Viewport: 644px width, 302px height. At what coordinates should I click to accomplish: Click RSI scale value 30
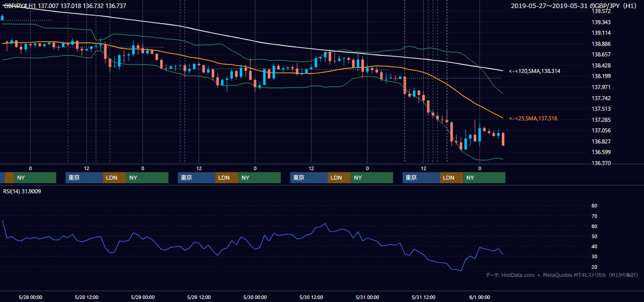coord(594,257)
